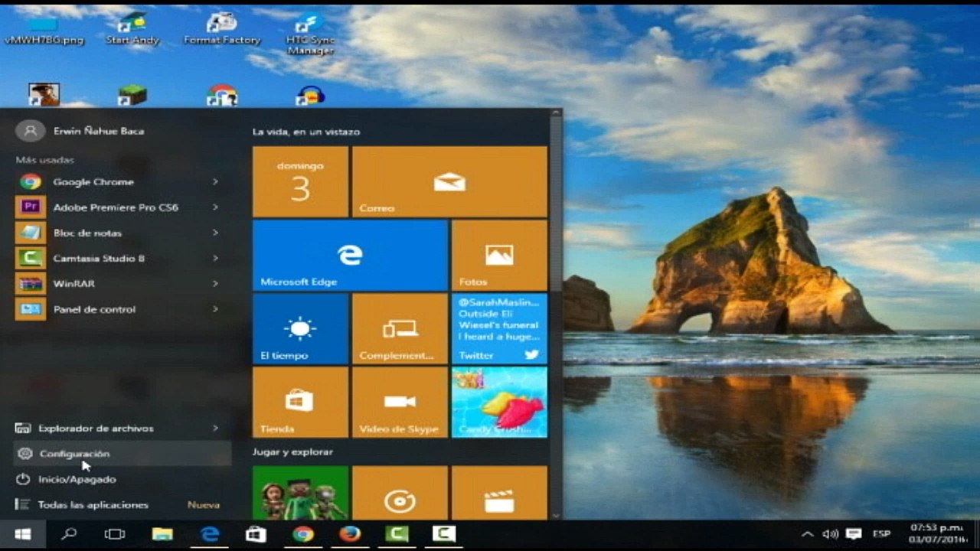Screen dimensions: 980x551
Task: Open the clock showing 07:53 p.m.
Action: 936,534
